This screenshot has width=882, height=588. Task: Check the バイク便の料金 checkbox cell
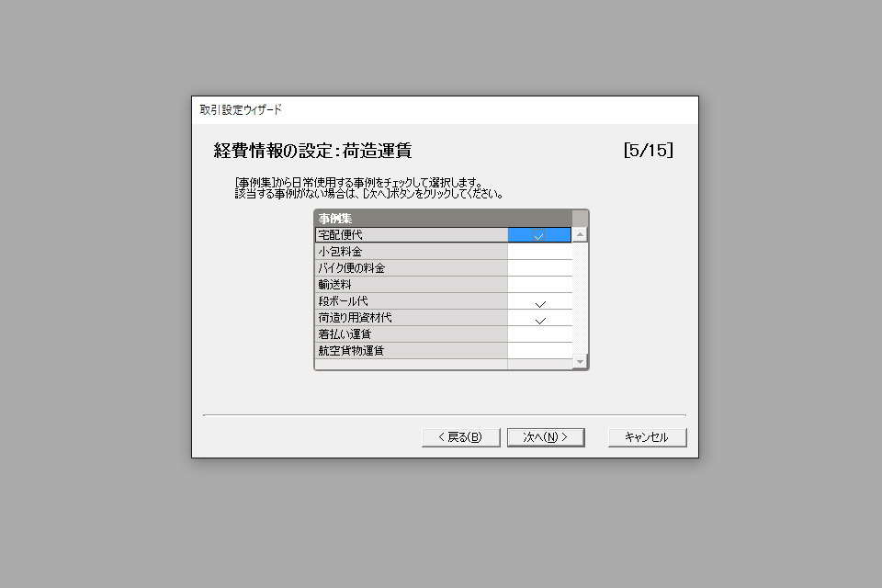[x=539, y=268]
